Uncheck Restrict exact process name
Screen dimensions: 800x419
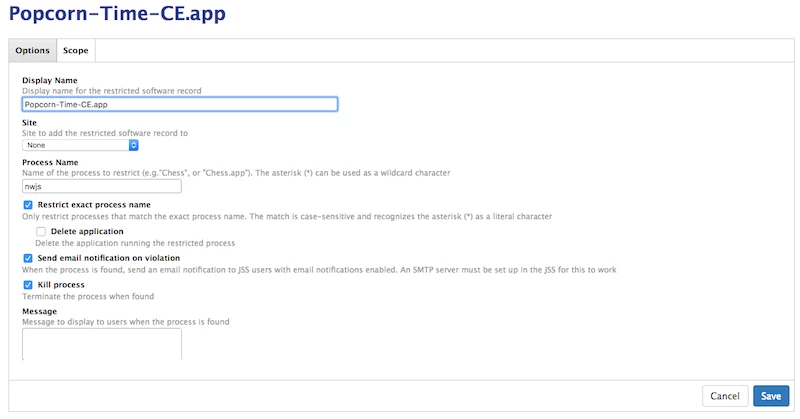coord(28,205)
